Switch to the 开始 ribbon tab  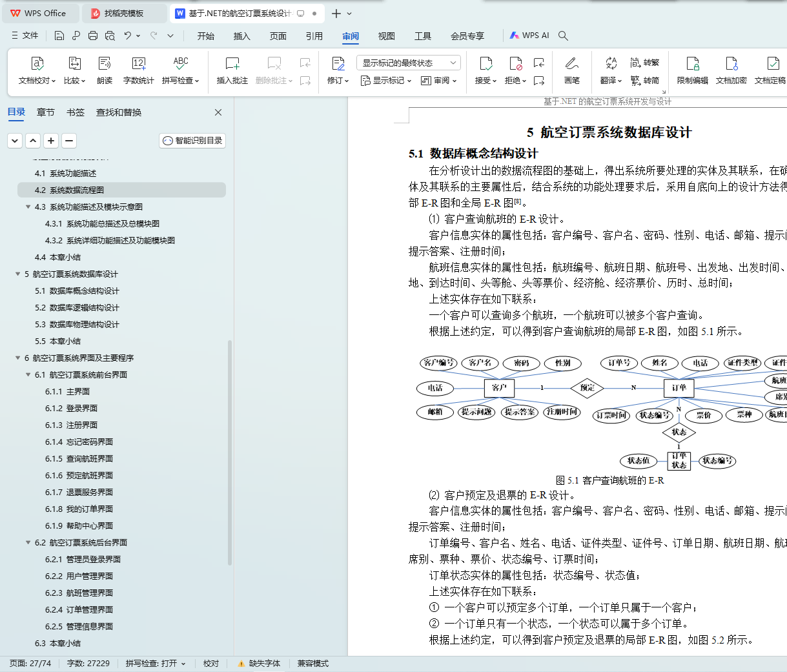tap(206, 36)
